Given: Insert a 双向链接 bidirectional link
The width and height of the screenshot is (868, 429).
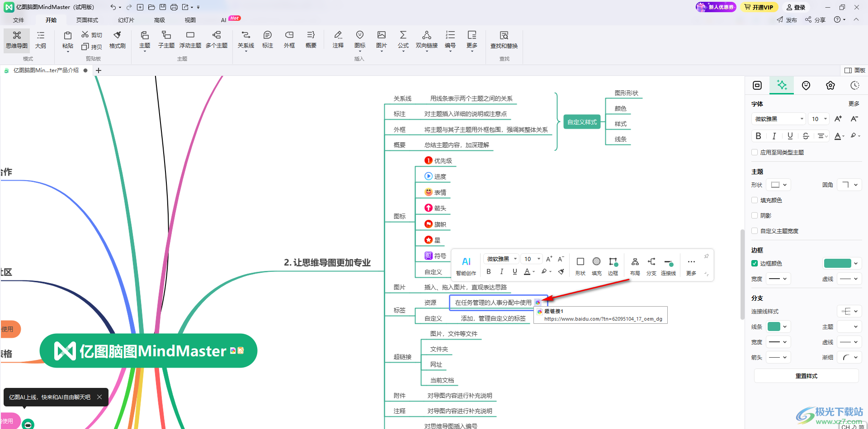Looking at the screenshot, I should click(x=427, y=40).
